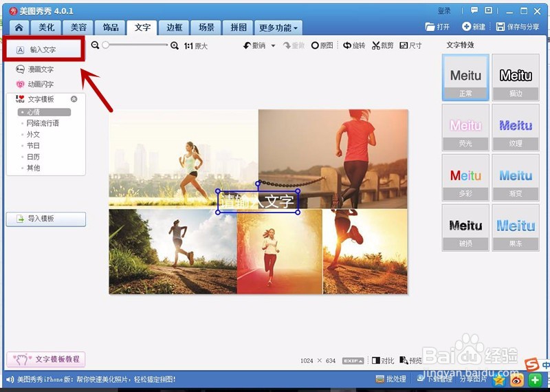Open 文字模板教程 tutorial button
The image size is (550, 392).
[46, 360]
